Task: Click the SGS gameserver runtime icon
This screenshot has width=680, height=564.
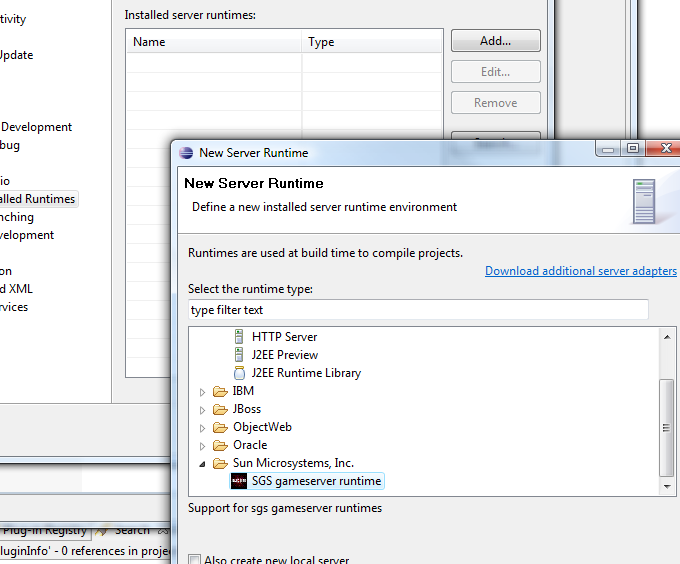Action: click(x=239, y=481)
